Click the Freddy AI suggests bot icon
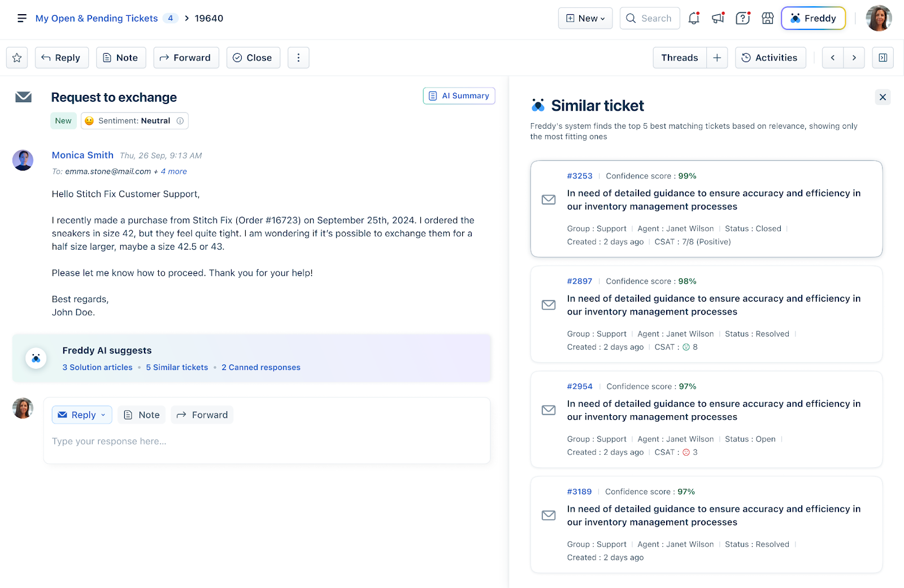This screenshot has width=904, height=588. click(36, 358)
